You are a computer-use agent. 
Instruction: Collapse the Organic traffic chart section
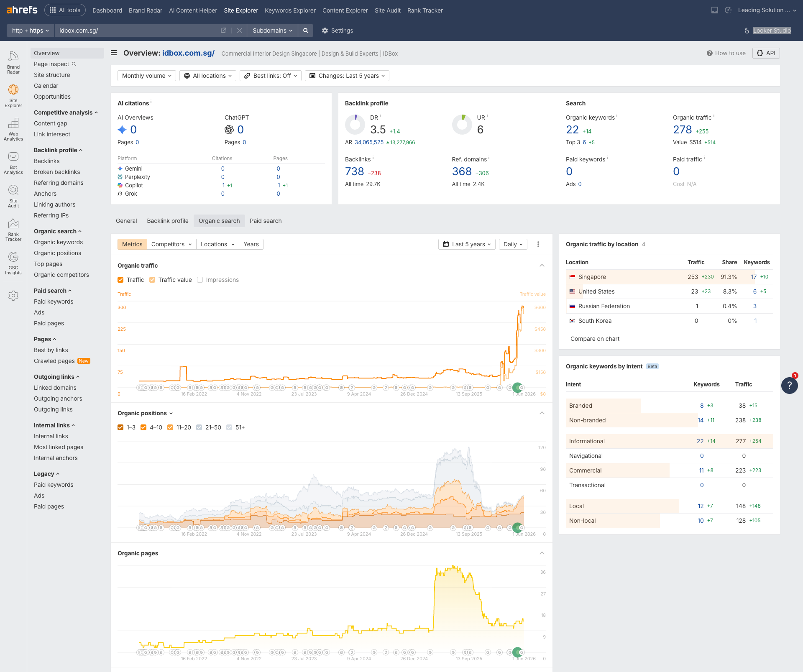[542, 266]
